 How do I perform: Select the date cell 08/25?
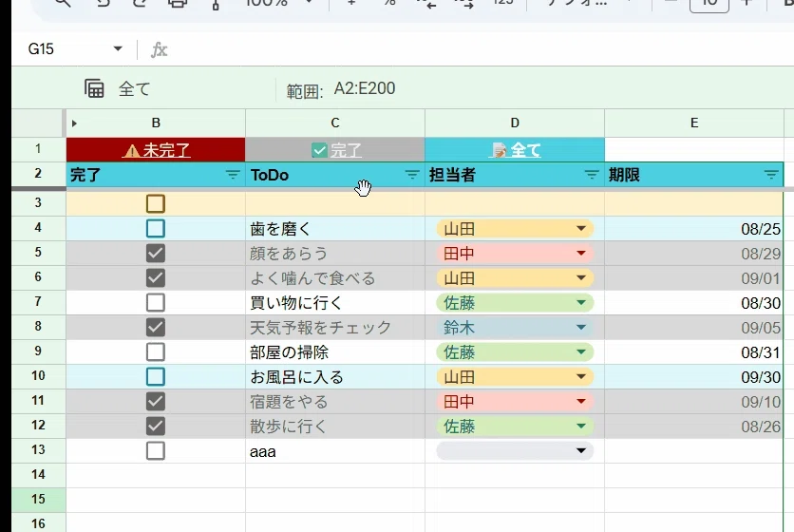tap(693, 229)
